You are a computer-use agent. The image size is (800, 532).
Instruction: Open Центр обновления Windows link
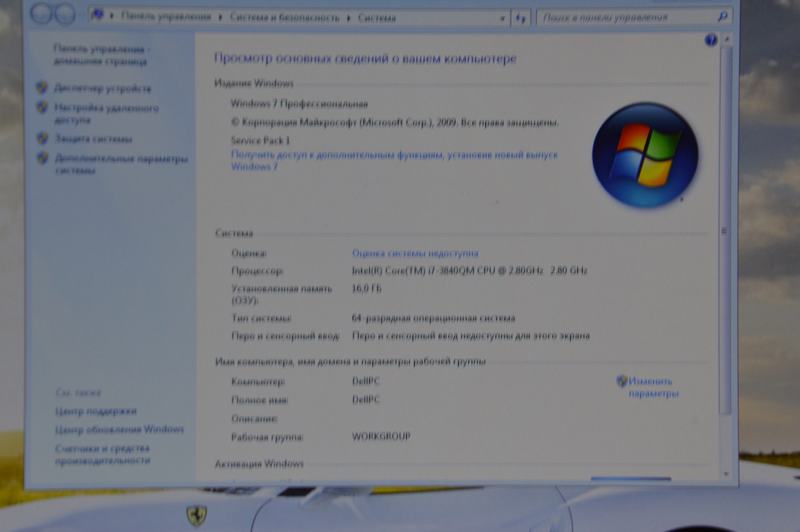pos(119,430)
